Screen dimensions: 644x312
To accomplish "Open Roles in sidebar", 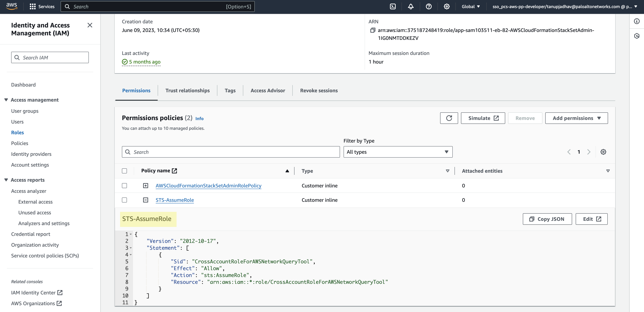I will tap(17, 132).
